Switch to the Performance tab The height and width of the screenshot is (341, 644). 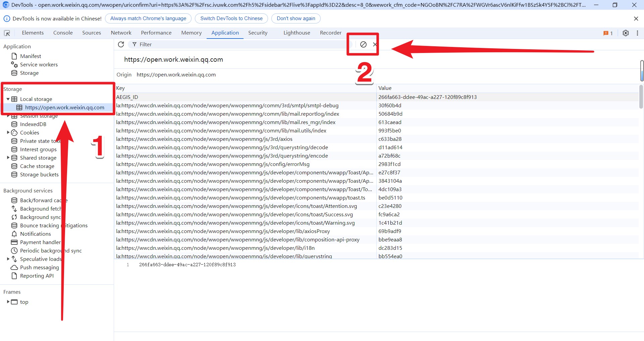point(156,33)
